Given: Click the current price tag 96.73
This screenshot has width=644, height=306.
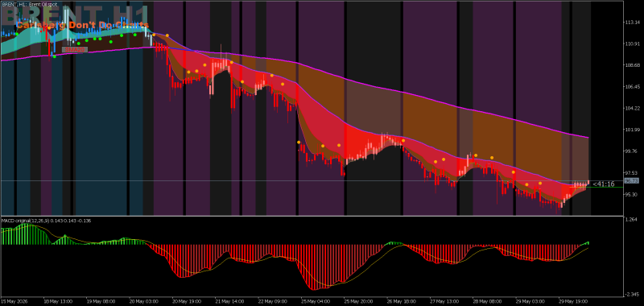Looking at the screenshot, I should 631,180.
